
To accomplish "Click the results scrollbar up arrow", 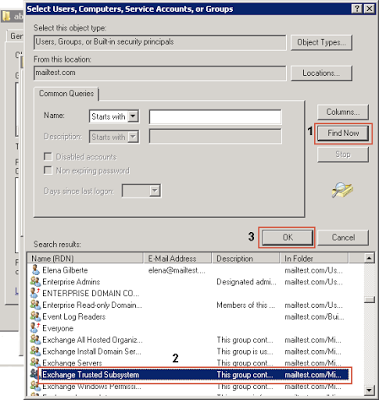I will click(369, 258).
